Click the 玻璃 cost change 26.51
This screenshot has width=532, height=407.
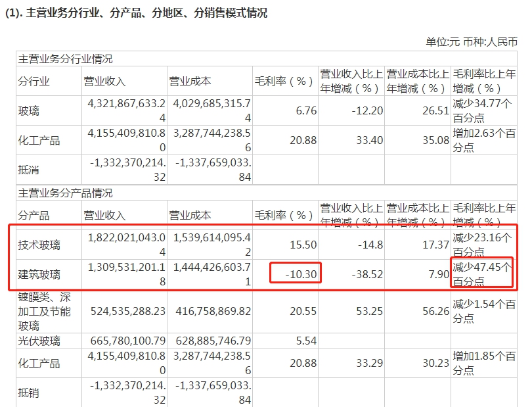click(435, 110)
